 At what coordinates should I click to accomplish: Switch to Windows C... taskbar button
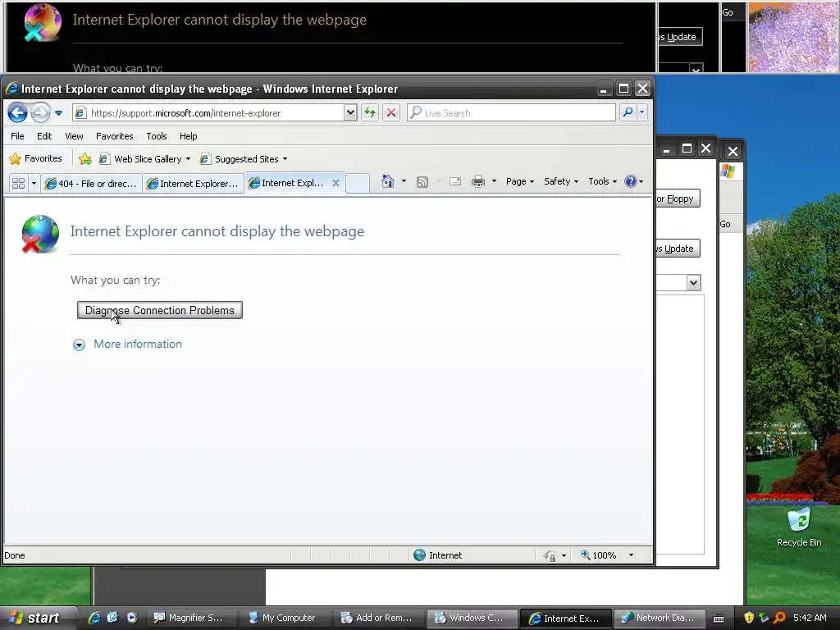(x=472, y=618)
